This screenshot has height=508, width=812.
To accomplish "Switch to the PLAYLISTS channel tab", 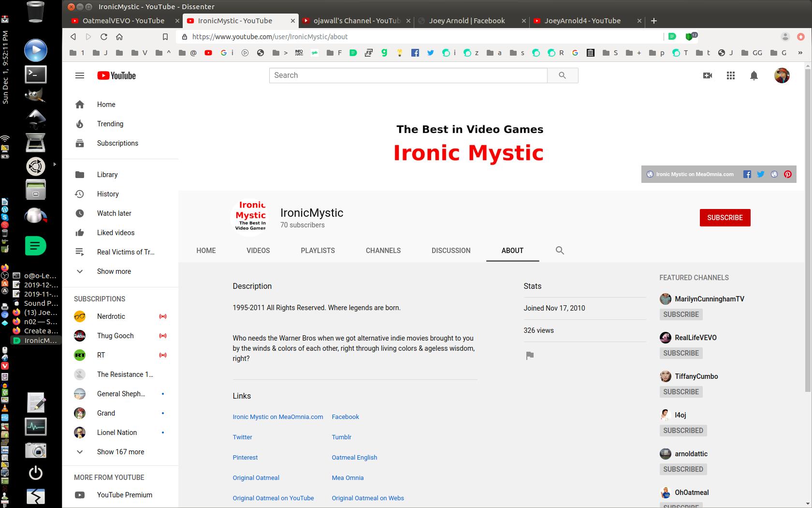I will point(318,251).
